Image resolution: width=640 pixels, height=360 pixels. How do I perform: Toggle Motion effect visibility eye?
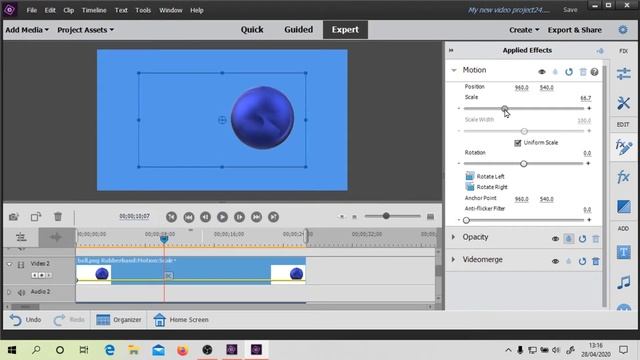542,72
